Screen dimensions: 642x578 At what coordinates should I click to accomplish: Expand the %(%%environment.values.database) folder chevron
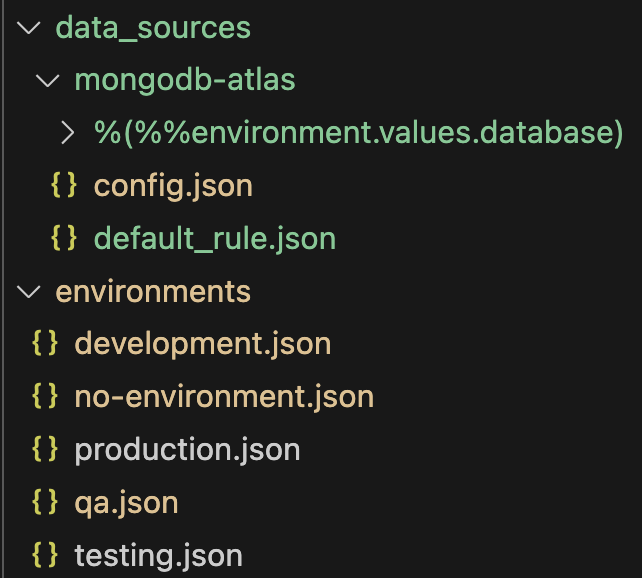click(67, 133)
